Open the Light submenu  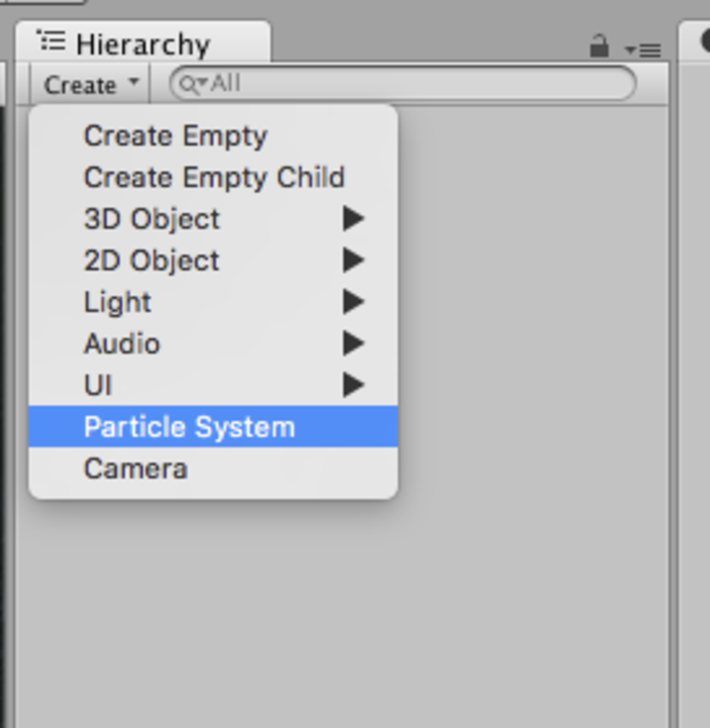click(x=213, y=301)
